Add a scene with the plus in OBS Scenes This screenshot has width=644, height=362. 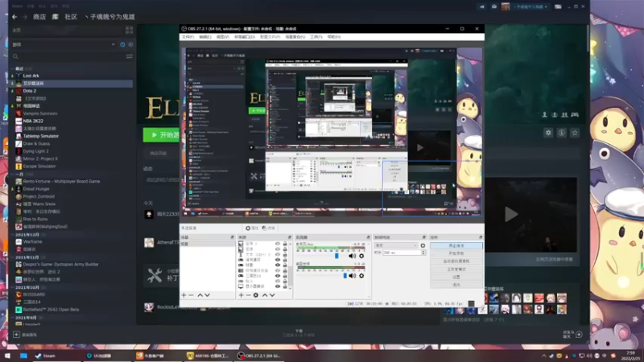[x=184, y=295]
